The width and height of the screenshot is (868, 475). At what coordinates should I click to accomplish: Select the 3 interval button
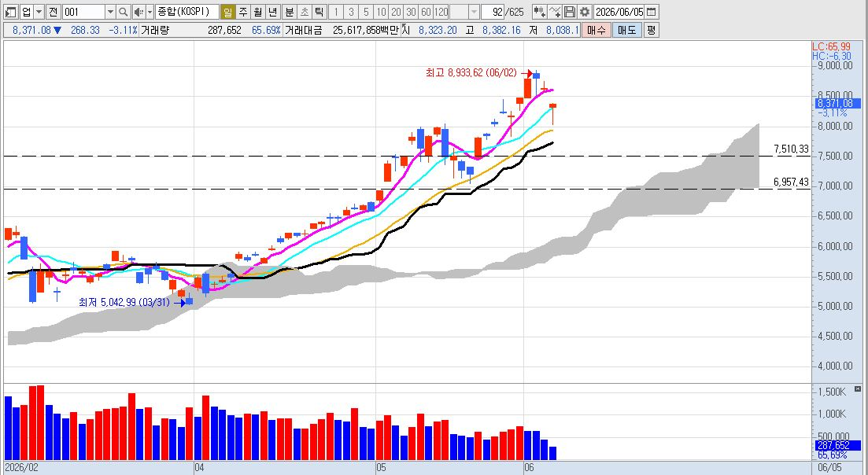point(350,12)
